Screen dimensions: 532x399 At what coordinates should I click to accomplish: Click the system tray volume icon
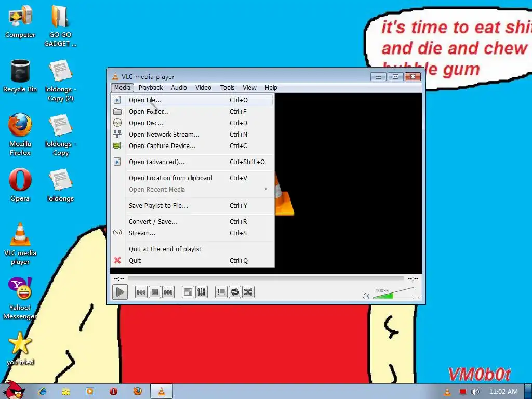point(475,392)
